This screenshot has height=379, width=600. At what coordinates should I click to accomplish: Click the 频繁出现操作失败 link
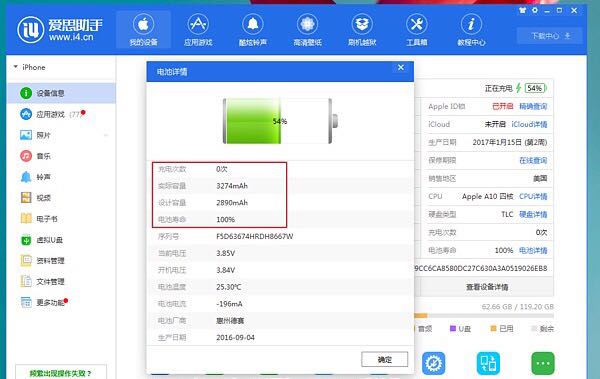coord(61,373)
